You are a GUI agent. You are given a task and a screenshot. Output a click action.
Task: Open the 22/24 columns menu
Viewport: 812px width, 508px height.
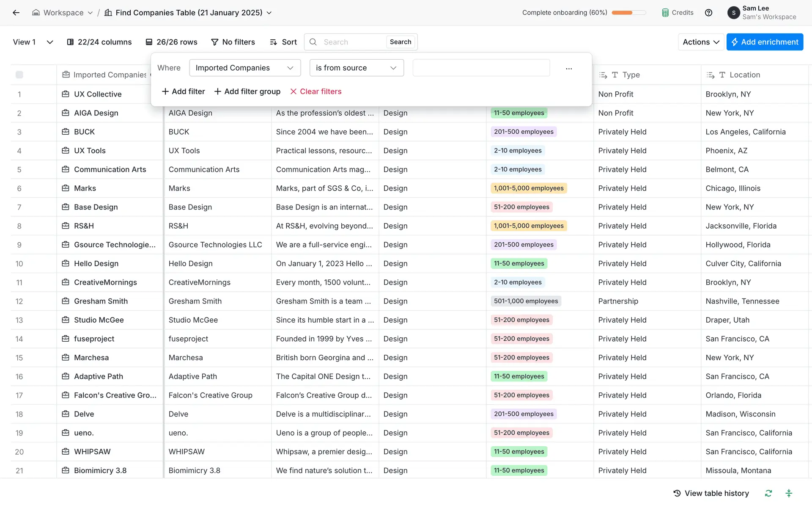point(99,42)
